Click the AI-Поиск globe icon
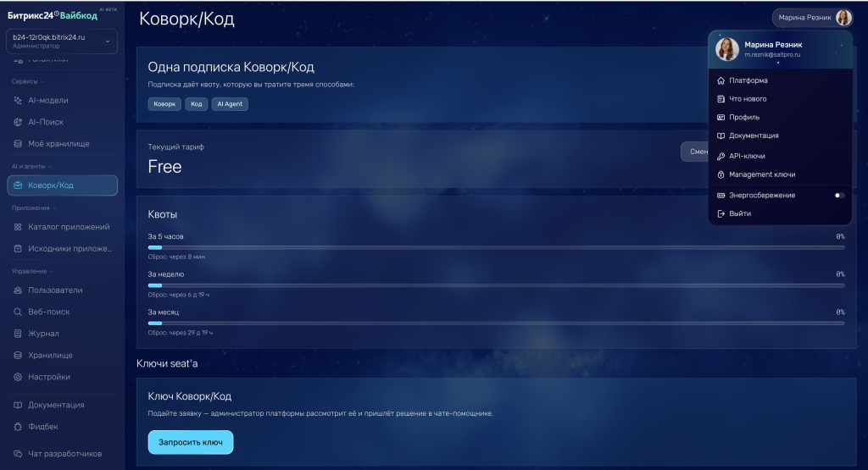Screen dimensions: 868x470 pyautogui.click(x=18, y=122)
